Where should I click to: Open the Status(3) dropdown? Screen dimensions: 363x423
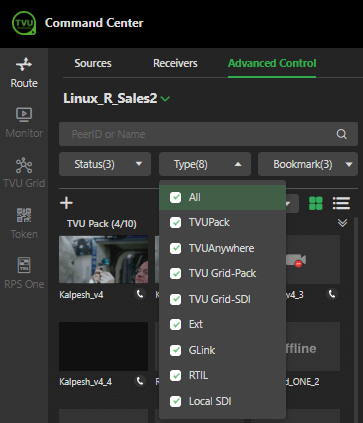point(105,164)
